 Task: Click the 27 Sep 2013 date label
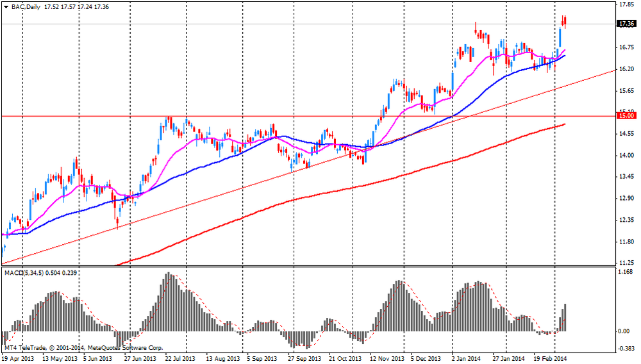tap(304, 359)
